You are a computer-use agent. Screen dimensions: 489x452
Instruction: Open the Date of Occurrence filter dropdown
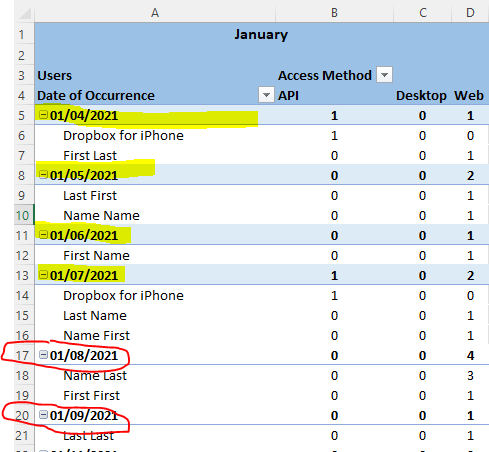pyautogui.click(x=266, y=95)
